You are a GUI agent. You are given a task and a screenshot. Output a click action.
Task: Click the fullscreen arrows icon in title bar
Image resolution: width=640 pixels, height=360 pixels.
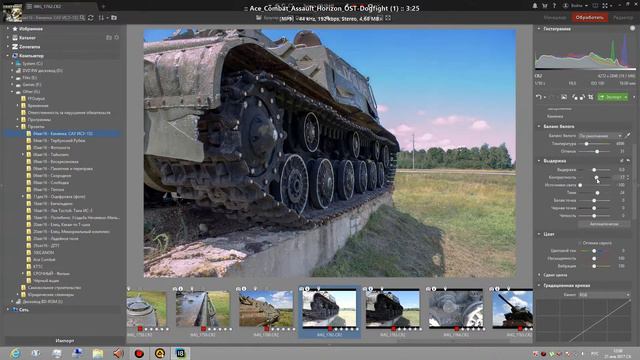[605, 6]
